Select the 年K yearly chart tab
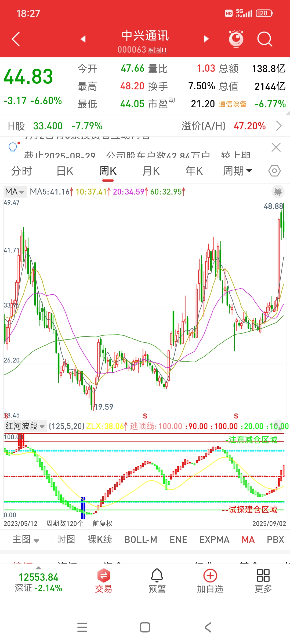 (194, 171)
